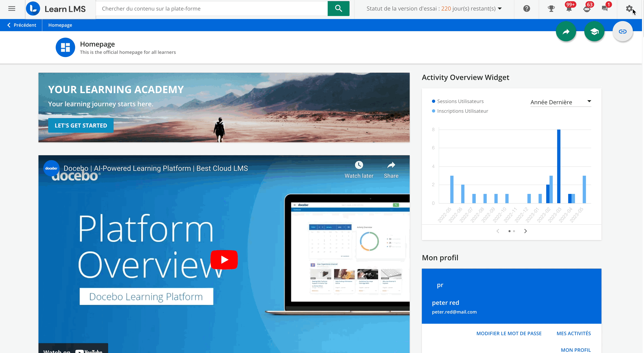Click the YouTube Watch later clock icon

(x=359, y=165)
